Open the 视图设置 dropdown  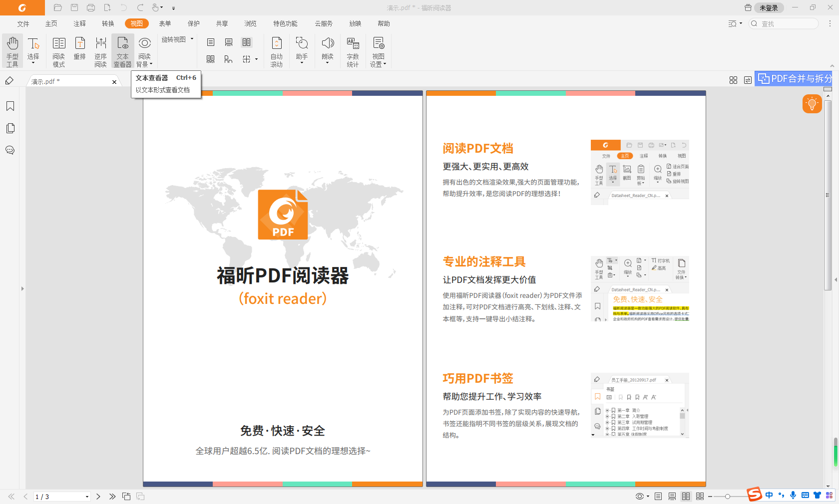tap(378, 50)
